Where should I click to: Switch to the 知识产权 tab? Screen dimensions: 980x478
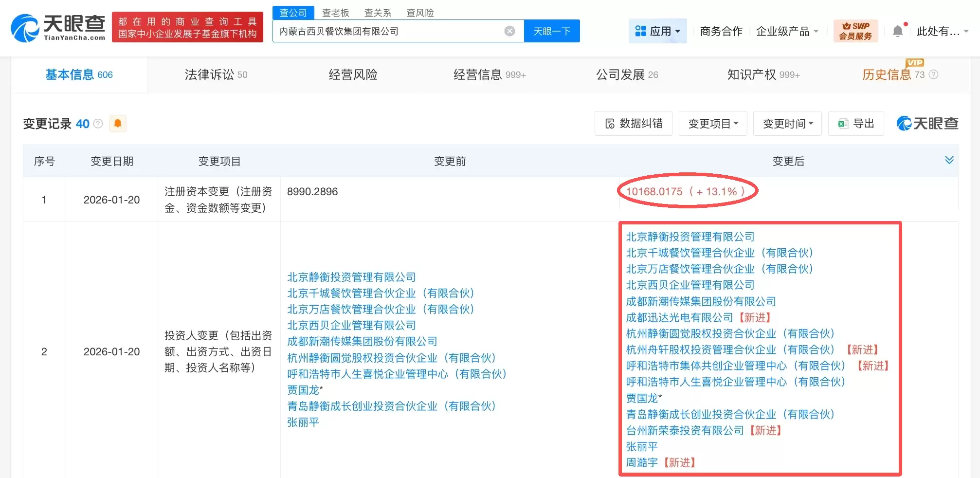763,74
